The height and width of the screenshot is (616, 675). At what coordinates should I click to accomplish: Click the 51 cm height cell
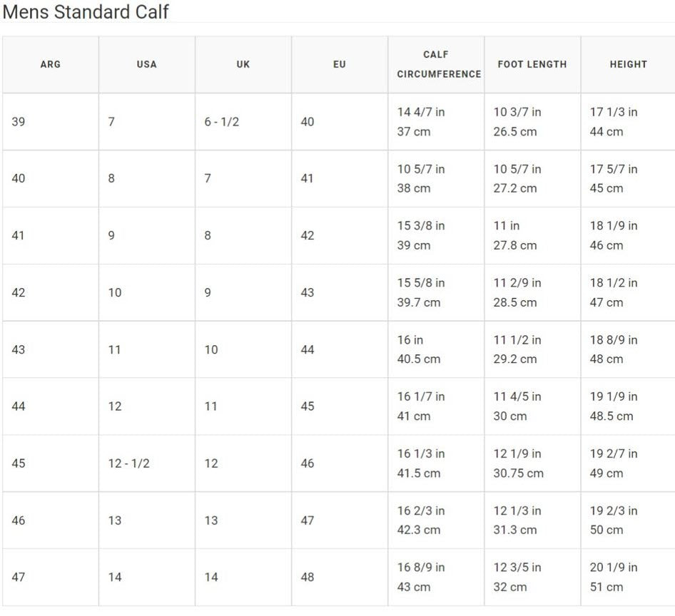pos(607,587)
